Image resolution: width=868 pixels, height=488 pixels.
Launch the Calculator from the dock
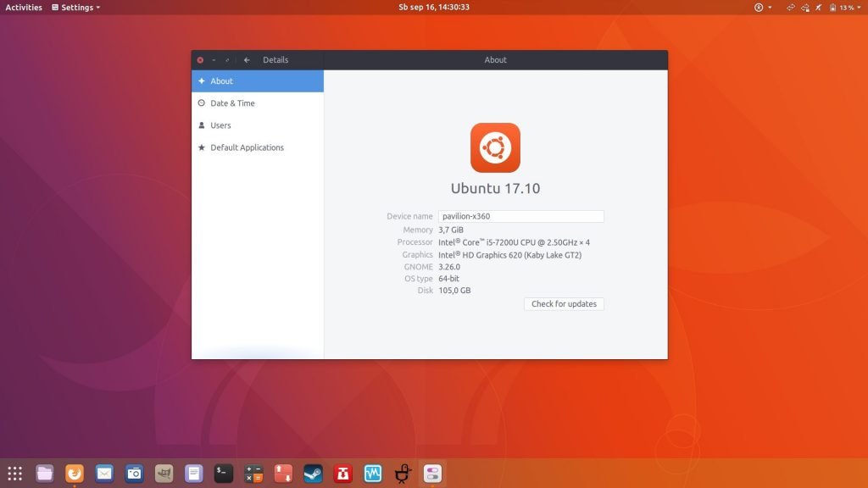pyautogui.click(x=253, y=473)
